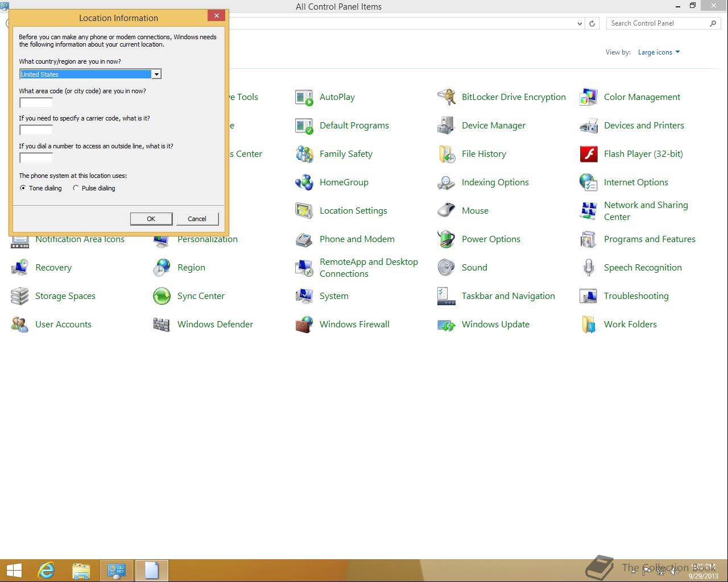This screenshot has height=582, width=728.
Task: Click the outside line number input field
Action: pyautogui.click(x=36, y=158)
